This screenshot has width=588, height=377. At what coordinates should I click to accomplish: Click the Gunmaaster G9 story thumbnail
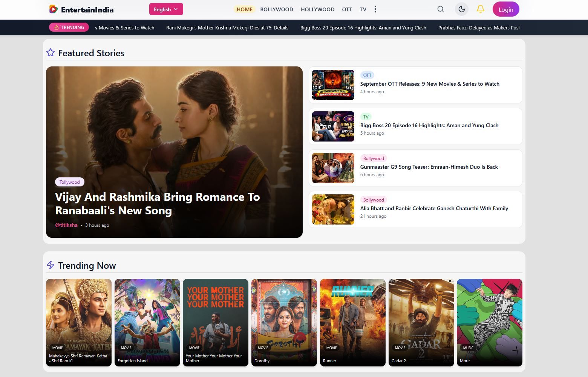pos(333,168)
